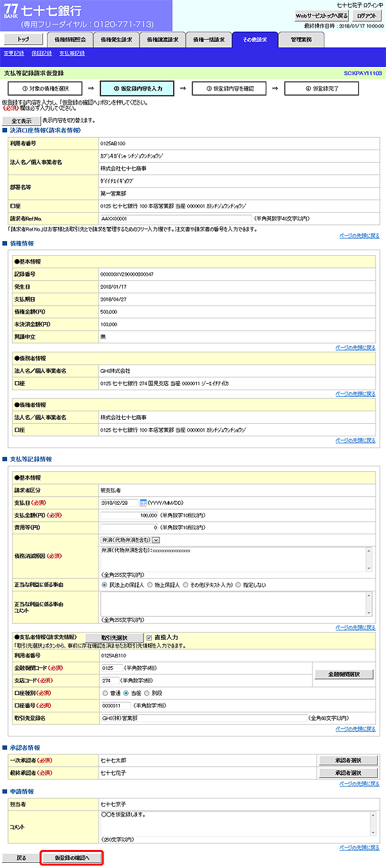386x868 pixels.
Task: Click the screen code SCKPAY11103
Action: tap(363, 73)
